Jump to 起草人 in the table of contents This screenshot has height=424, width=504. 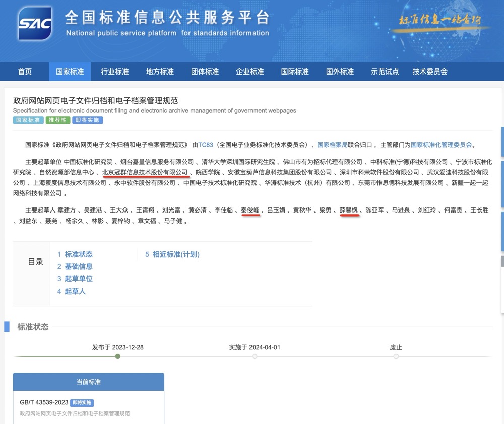[75, 291]
